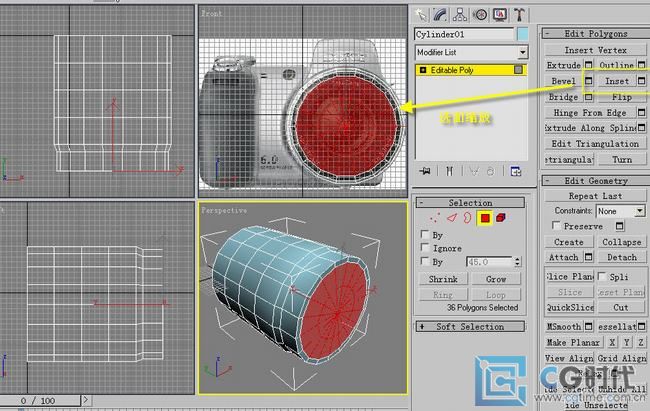Open the Bevel settings box
Image resolution: width=650 pixels, height=411 pixels.
(589, 81)
